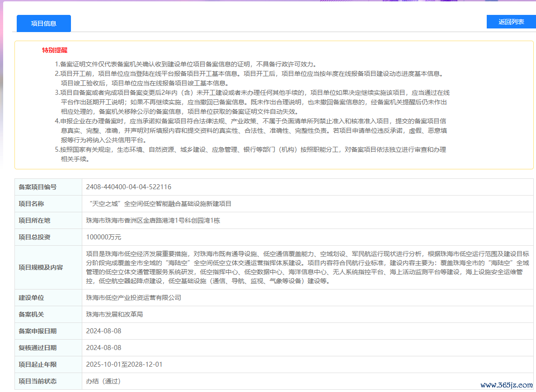
Task: Click the project scale description paragraph
Action: [307, 267]
